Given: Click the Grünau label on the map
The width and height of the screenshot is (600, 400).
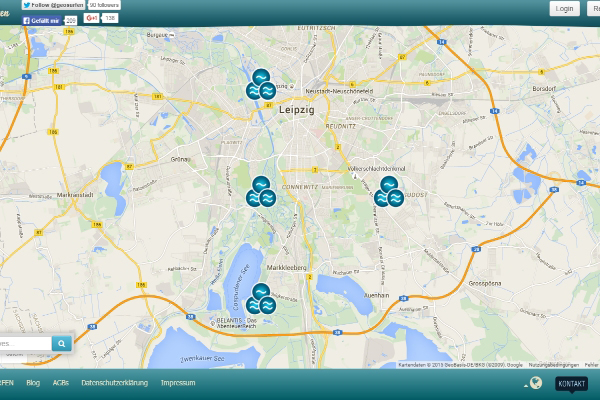Looking at the screenshot, I should [181, 159].
